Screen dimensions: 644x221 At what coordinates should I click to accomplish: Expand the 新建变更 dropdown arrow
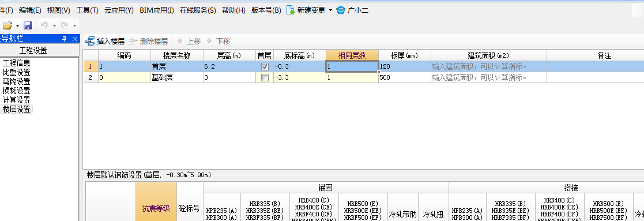click(x=330, y=10)
